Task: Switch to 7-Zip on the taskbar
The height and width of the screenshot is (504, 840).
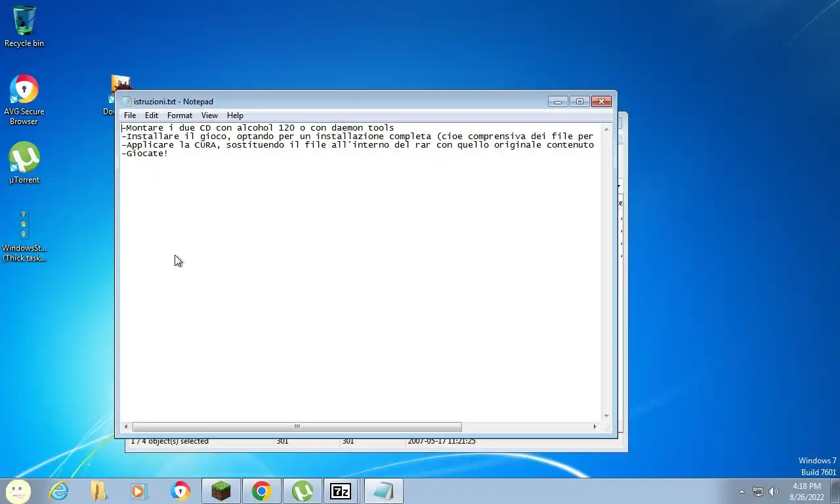Action: point(341,491)
